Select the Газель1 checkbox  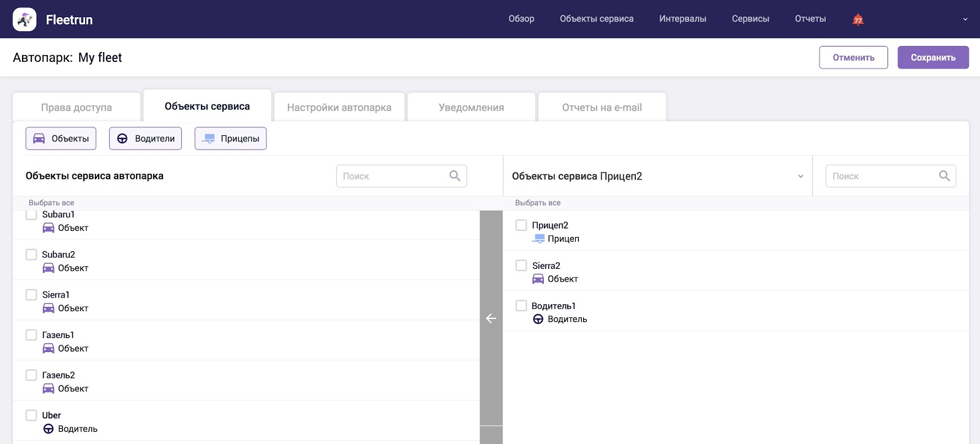pos(31,335)
